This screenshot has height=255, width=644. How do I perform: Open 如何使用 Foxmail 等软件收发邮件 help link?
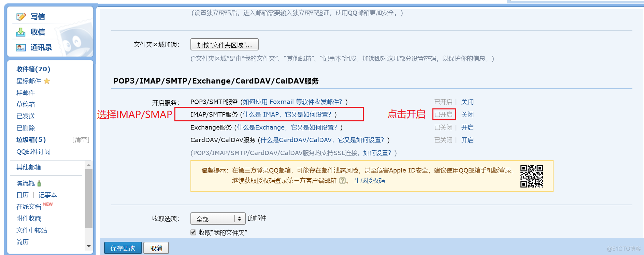[x=292, y=102]
